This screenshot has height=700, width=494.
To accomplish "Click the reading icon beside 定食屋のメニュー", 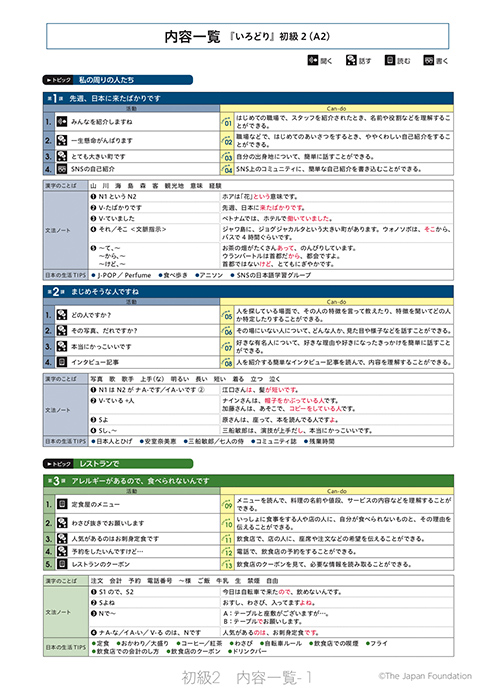I will point(62,504).
